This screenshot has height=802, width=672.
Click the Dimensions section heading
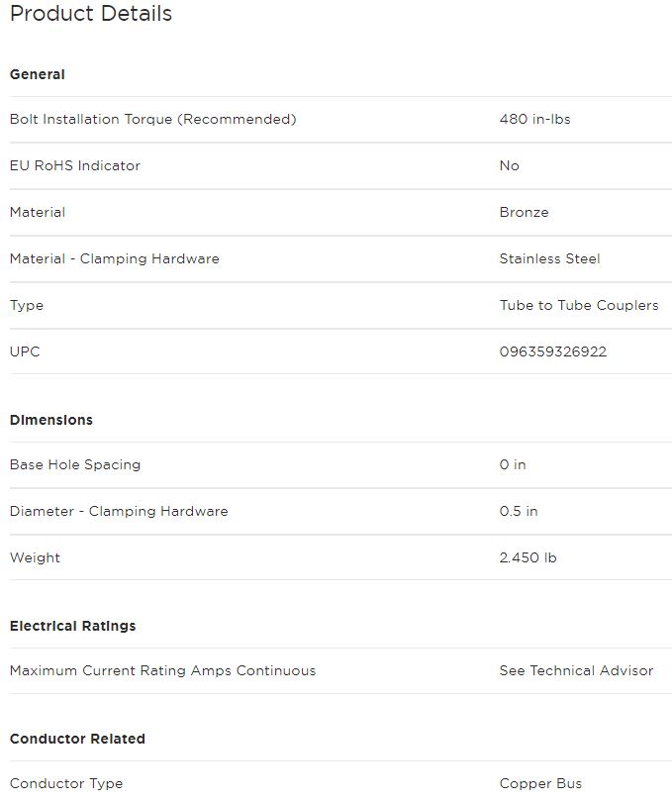point(51,420)
